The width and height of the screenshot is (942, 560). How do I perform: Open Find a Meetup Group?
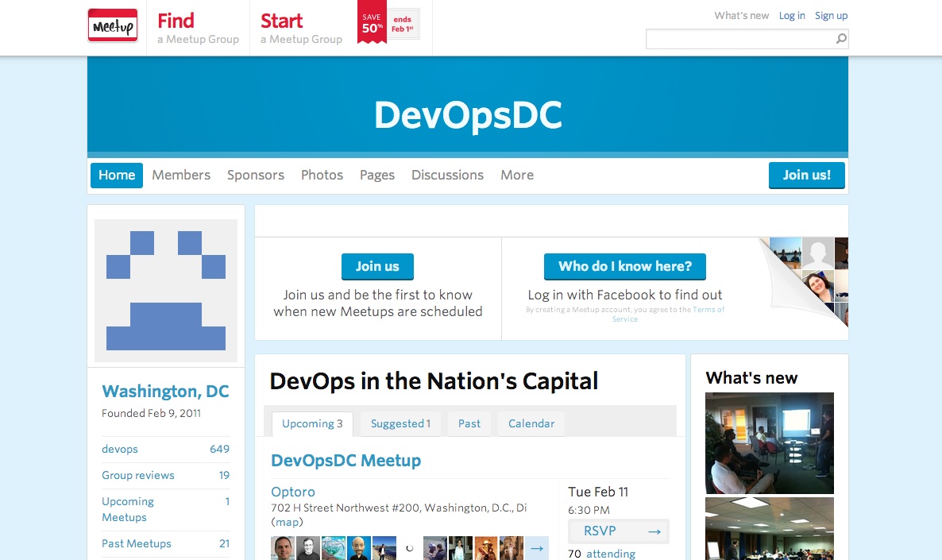pos(199,29)
